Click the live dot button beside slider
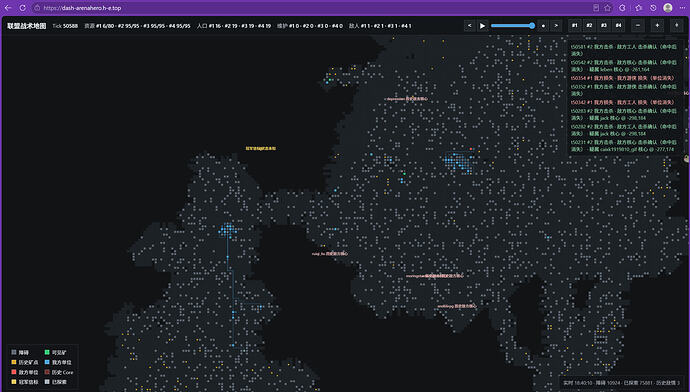Screen dimensions: 690x392 (543, 26)
